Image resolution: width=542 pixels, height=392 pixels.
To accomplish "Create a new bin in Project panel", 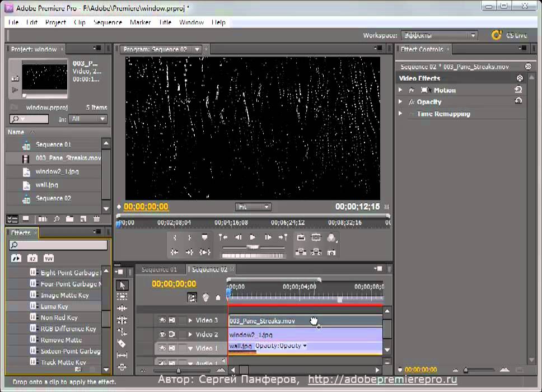I will (69, 219).
